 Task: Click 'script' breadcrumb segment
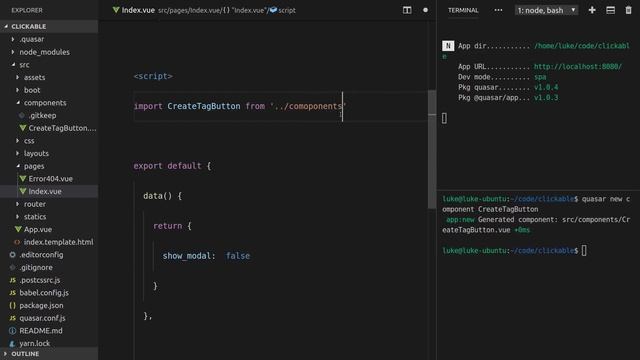coord(287,10)
